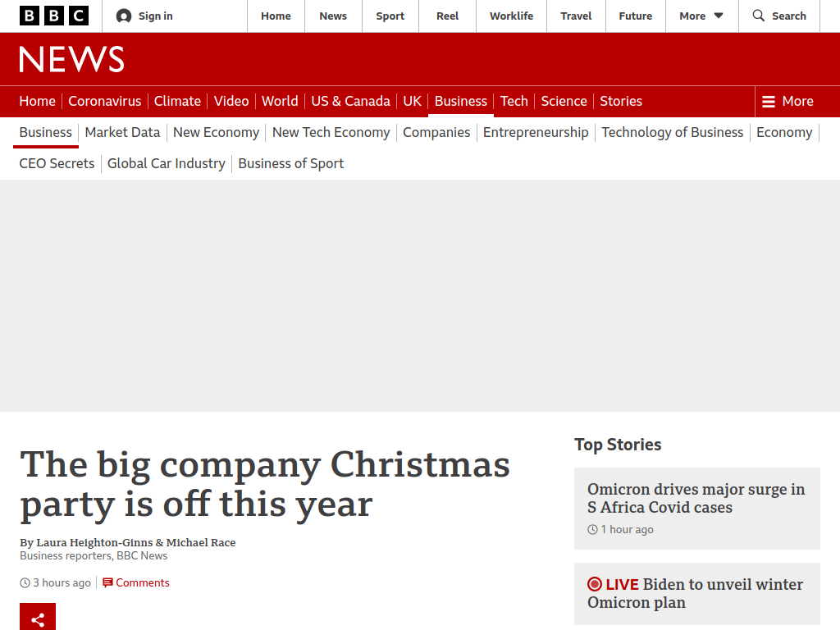This screenshot has width=840, height=630.
Task: Expand the red navigation More menu
Action: (787, 101)
